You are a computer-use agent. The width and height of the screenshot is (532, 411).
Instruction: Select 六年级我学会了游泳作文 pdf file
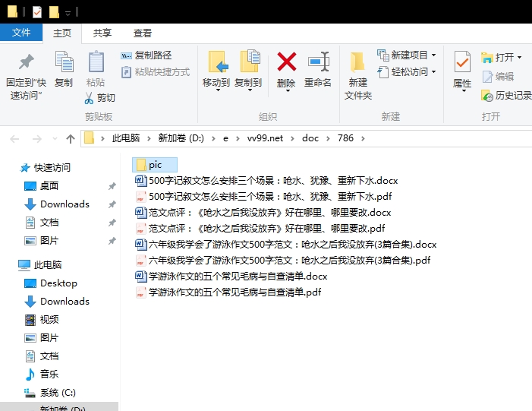[282, 260]
